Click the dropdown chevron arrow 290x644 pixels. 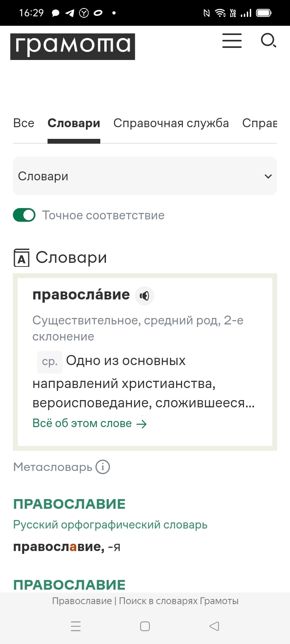[x=268, y=176]
